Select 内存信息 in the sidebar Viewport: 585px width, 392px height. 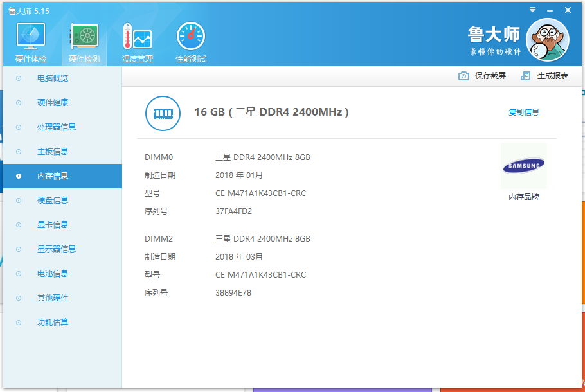[63, 176]
